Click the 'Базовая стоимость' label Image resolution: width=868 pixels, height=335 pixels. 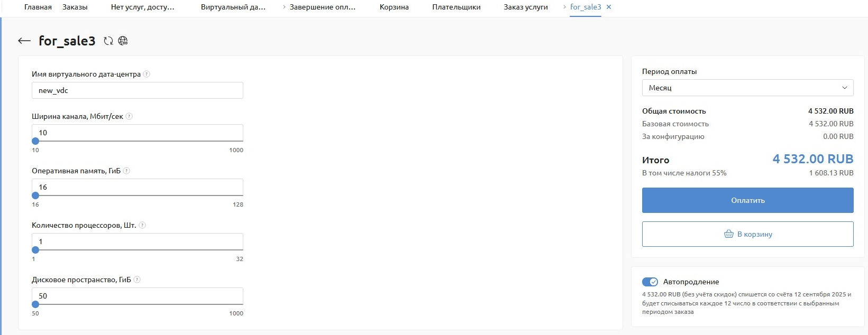675,124
